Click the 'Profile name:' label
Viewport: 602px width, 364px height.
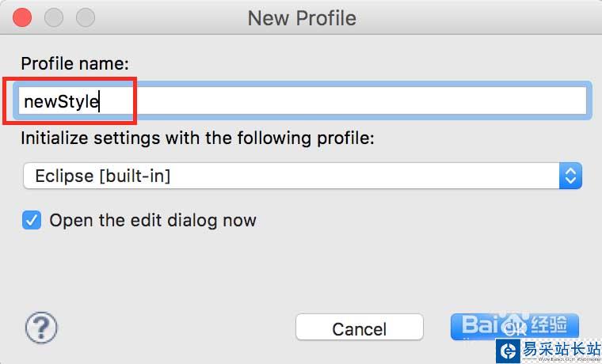[x=74, y=63]
